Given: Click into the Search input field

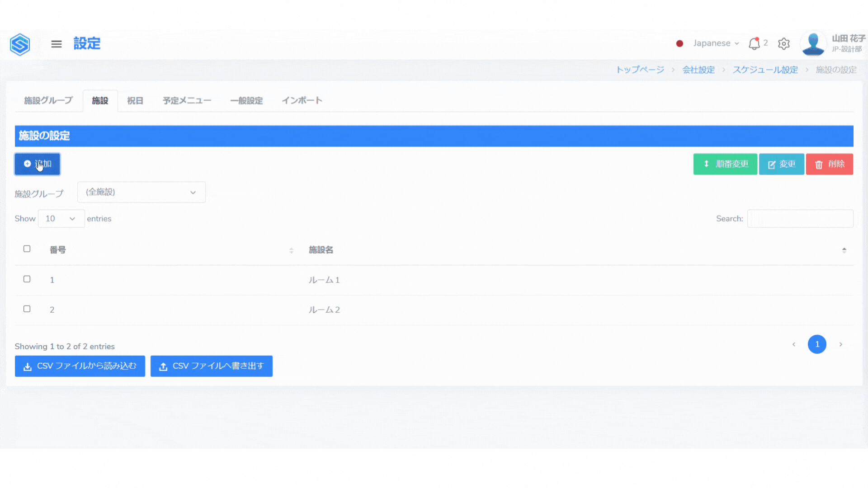Looking at the screenshot, I should click(x=800, y=219).
